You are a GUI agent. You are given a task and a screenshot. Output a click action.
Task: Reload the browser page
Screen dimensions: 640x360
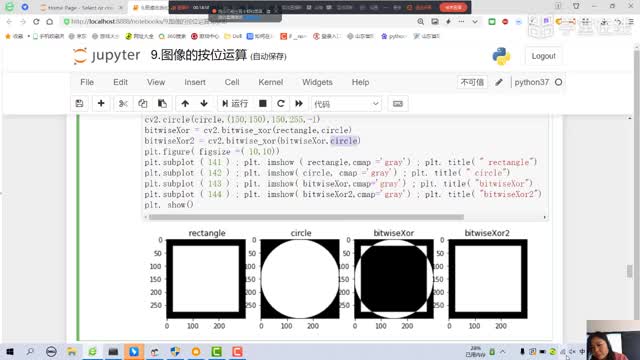[36, 22]
